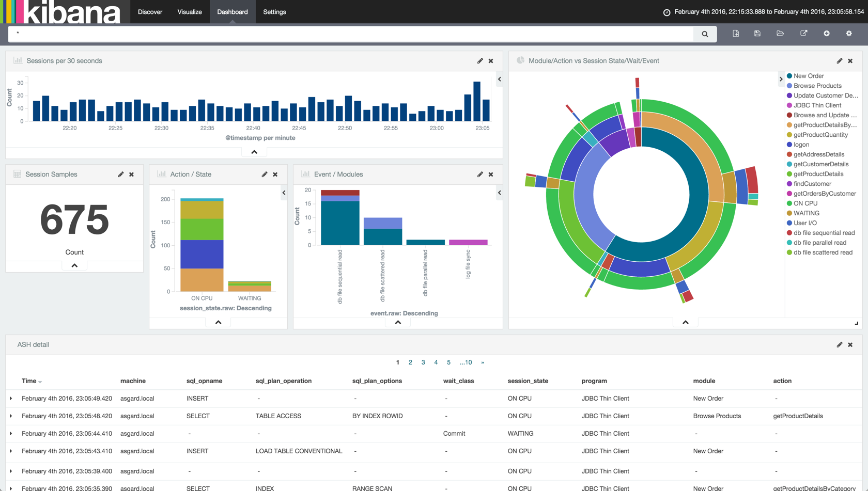Toggle spy panel under Sessions chart

click(x=254, y=152)
